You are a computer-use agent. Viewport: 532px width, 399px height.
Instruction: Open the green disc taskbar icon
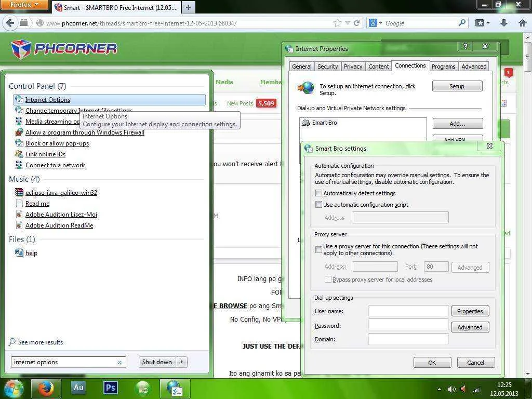point(142,389)
